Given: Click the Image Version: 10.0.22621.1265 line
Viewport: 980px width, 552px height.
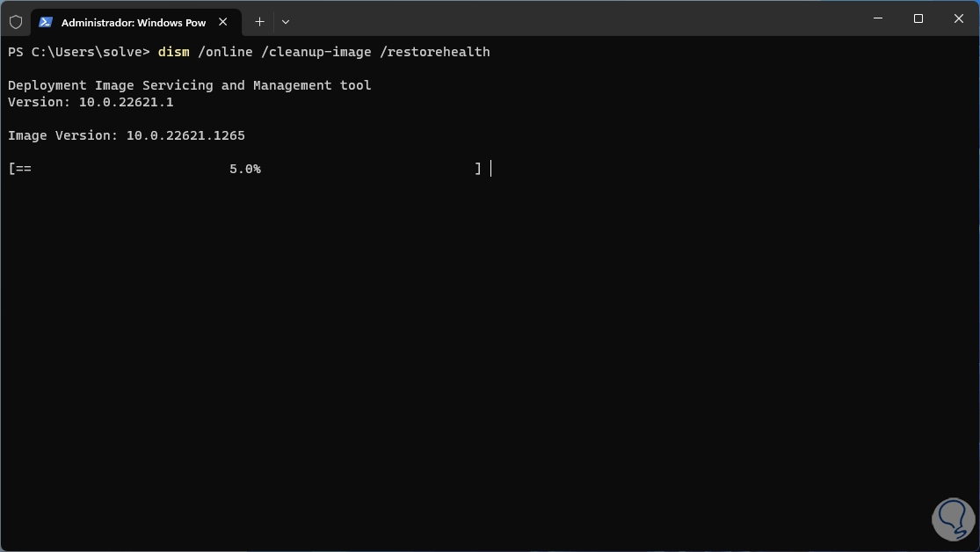Looking at the screenshot, I should pyautogui.click(x=126, y=135).
